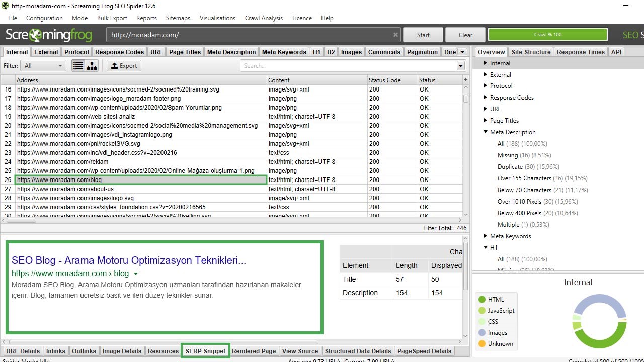Switch to the Response Codes tab

(119, 52)
